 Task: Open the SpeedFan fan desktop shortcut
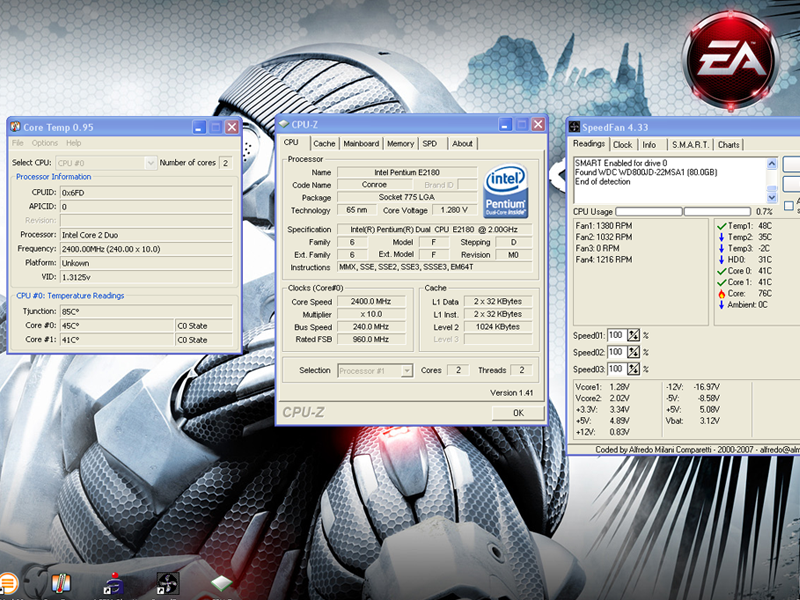click(x=167, y=584)
